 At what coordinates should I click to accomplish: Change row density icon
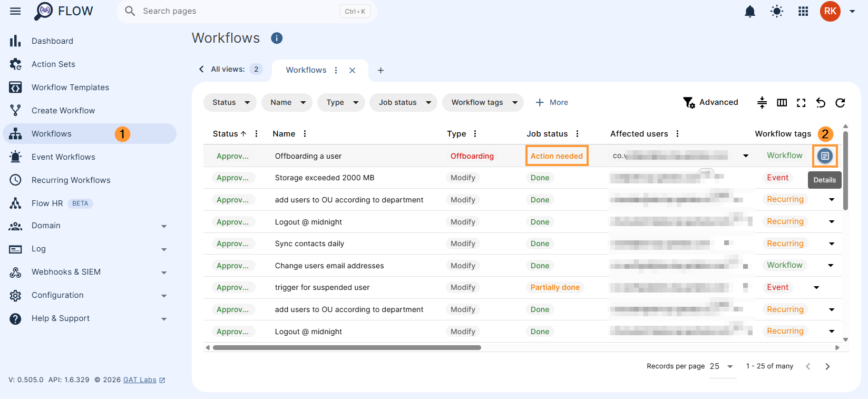click(762, 103)
